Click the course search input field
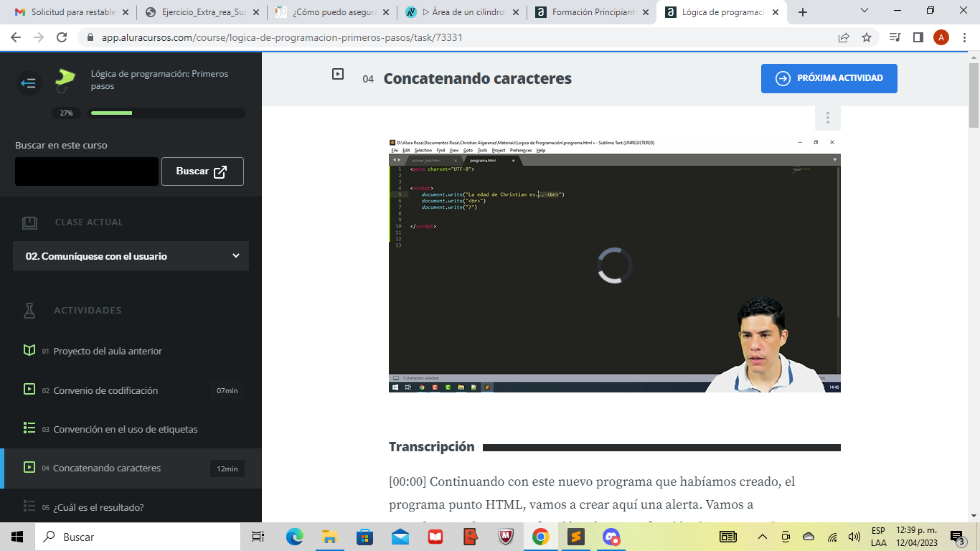Viewport: 980px width, 551px height. coord(87,171)
